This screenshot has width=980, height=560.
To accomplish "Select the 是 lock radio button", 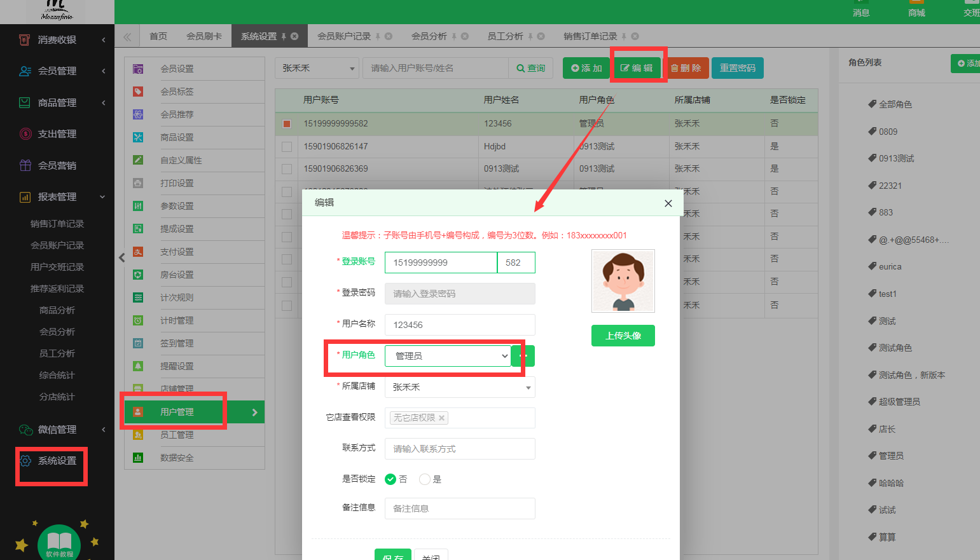I will (425, 479).
